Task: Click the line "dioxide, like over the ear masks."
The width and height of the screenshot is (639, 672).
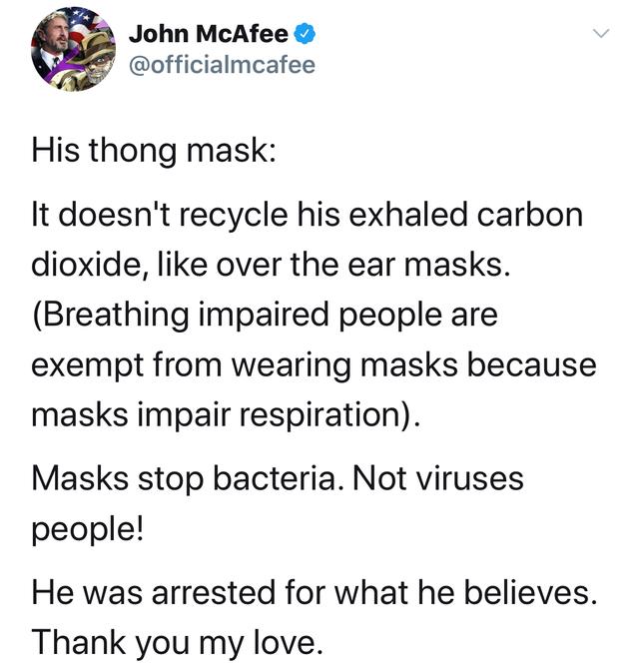Action: tap(272, 265)
